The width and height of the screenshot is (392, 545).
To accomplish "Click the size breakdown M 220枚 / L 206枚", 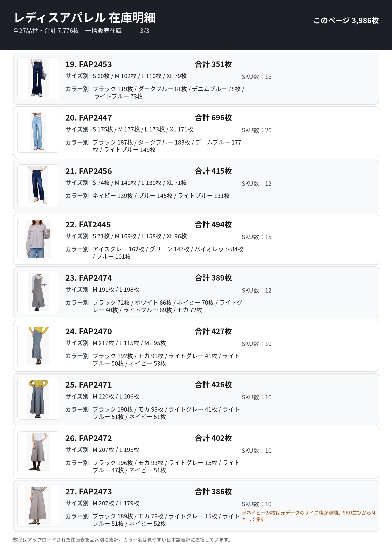I will point(116,396).
